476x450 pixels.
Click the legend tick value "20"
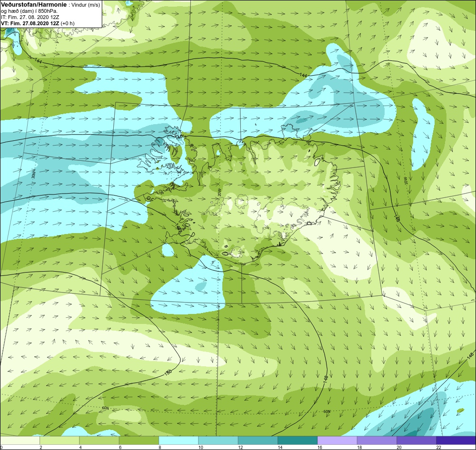[399, 447]
